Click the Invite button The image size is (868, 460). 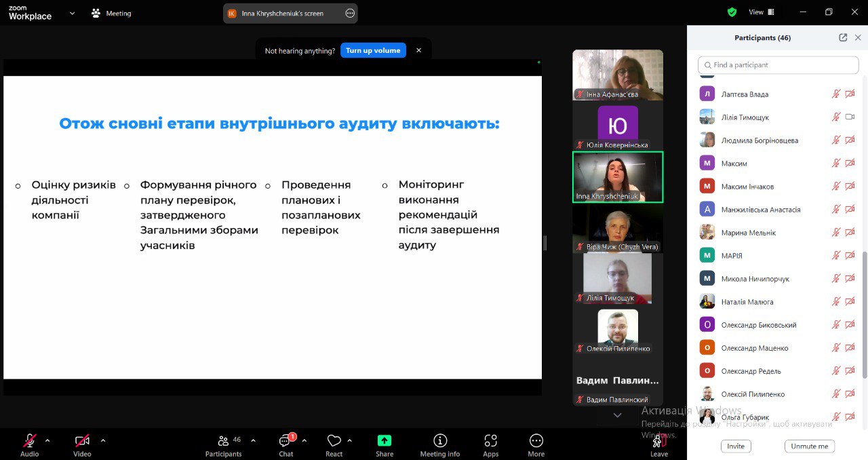735,446
